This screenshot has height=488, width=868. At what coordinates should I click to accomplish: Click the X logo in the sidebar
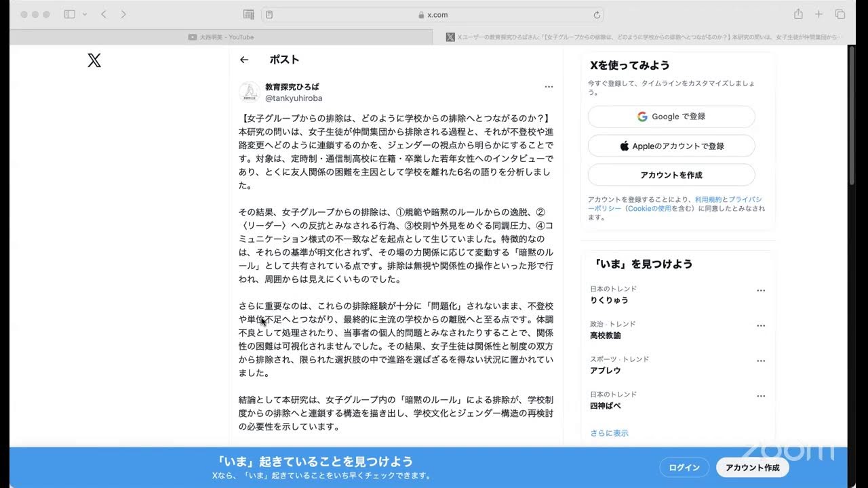click(94, 60)
